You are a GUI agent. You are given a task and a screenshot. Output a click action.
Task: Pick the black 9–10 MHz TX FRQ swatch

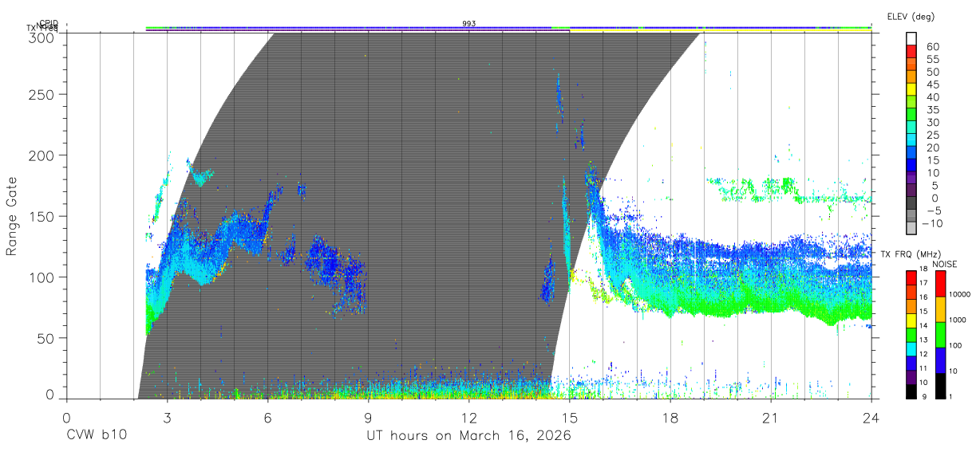click(911, 391)
